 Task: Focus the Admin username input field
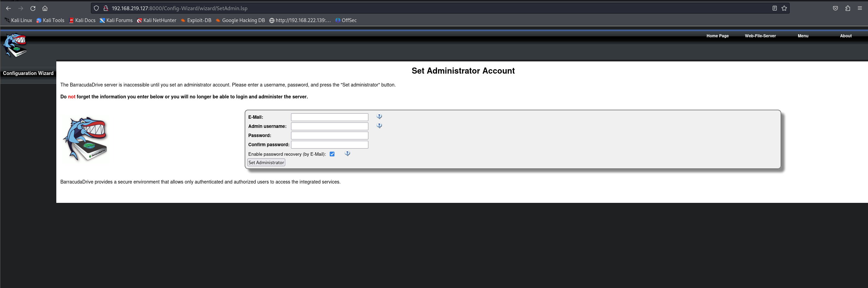[x=329, y=126]
